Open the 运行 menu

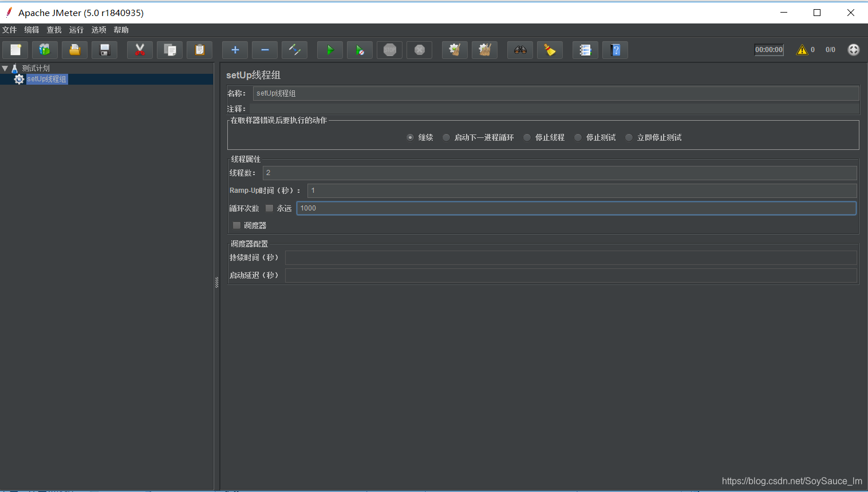pos(77,30)
